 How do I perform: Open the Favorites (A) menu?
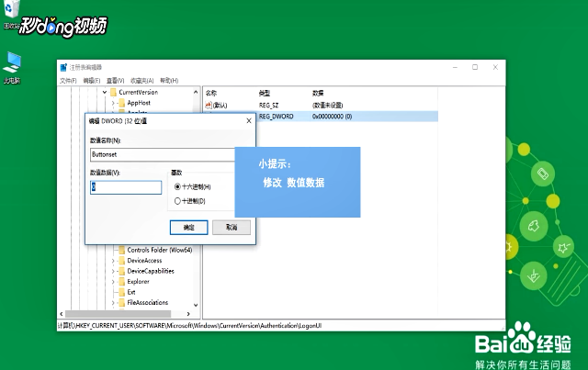(142, 81)
